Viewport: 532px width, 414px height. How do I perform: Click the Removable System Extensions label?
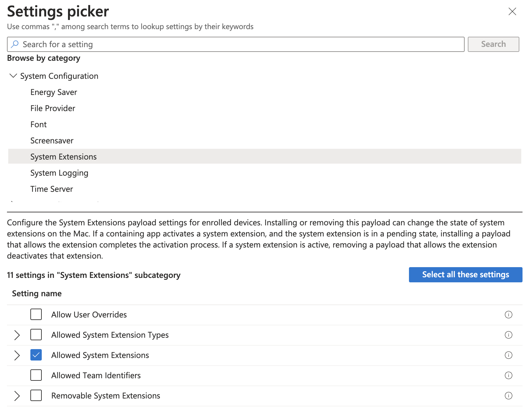tap(106, 396)
